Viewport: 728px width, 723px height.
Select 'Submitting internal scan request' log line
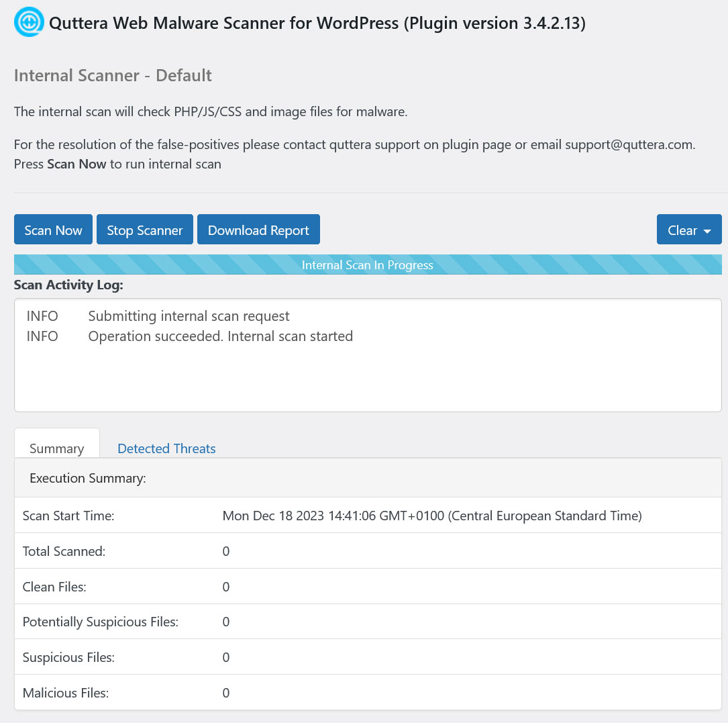189,316
